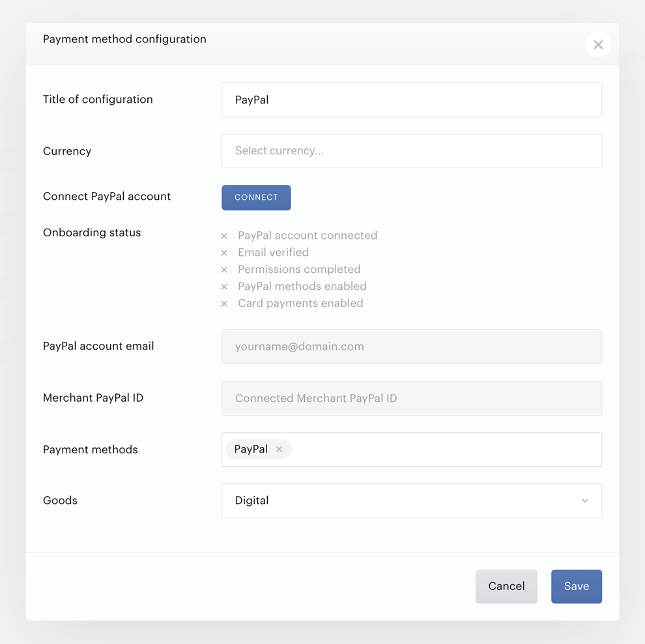This screenshot has width=645, height=644.
Task: Close the Payment method configuration dialog
Action: tap(597, 44)
